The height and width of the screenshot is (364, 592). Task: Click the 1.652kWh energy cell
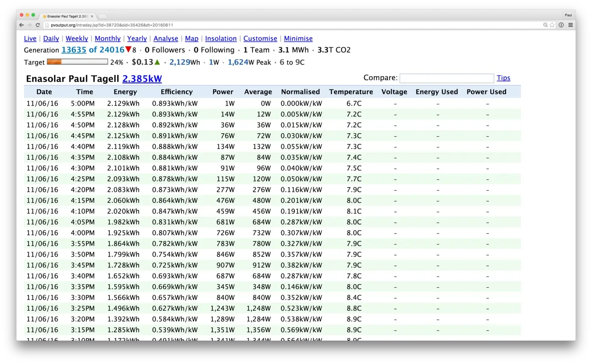tap(123, 276)
